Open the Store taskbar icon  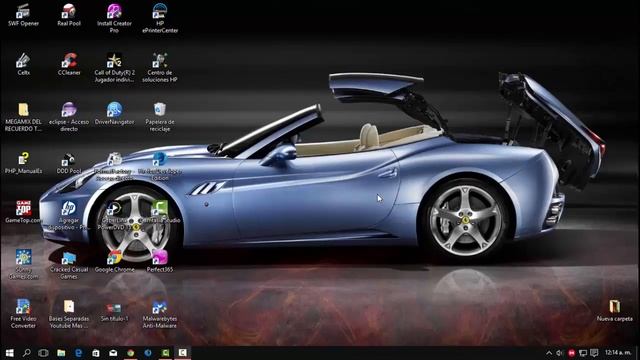coord(96,353)
